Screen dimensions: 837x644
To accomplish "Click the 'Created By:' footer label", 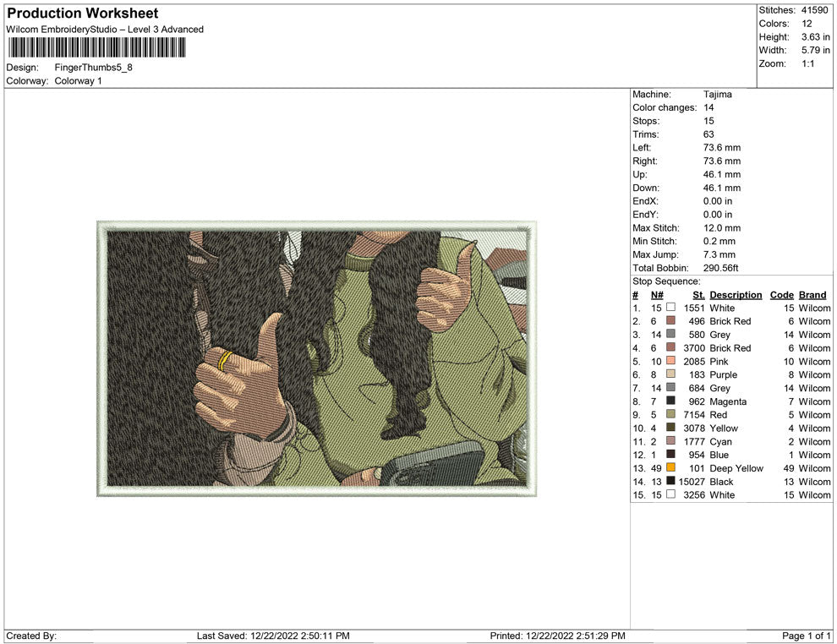I will pos(31,636).
